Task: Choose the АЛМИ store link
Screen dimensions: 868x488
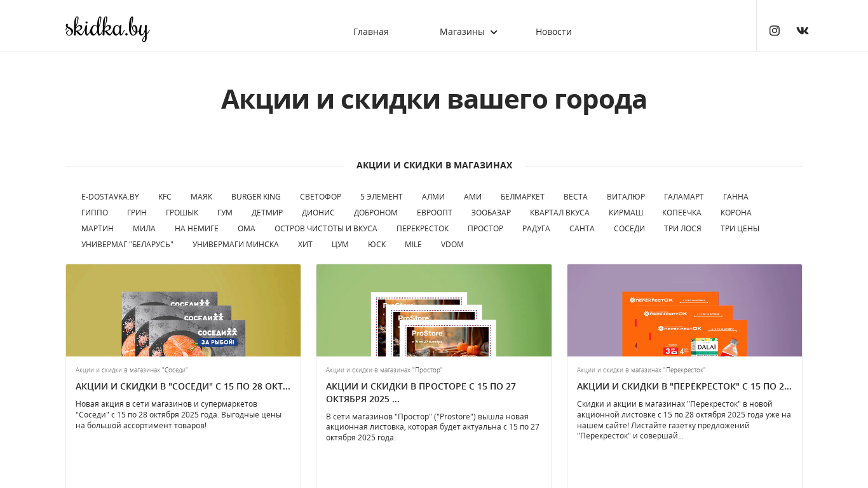Action: point(433,196)
